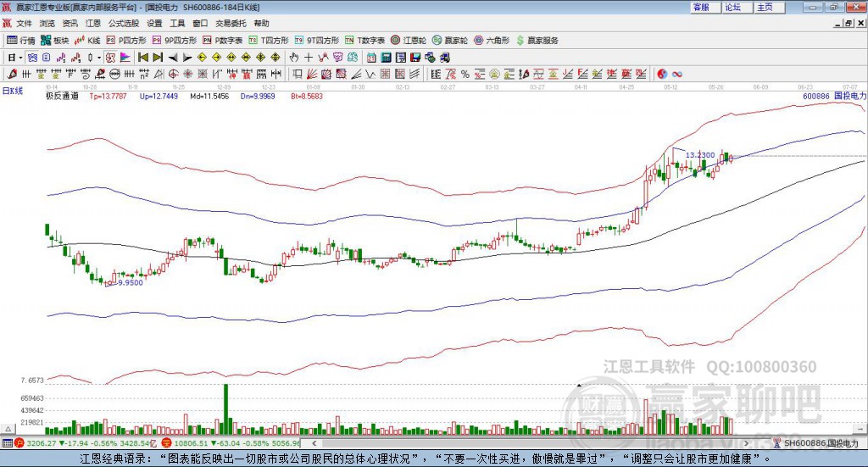Open the P四方形 tool
868x467 pixels.
(x=126, y=41)
